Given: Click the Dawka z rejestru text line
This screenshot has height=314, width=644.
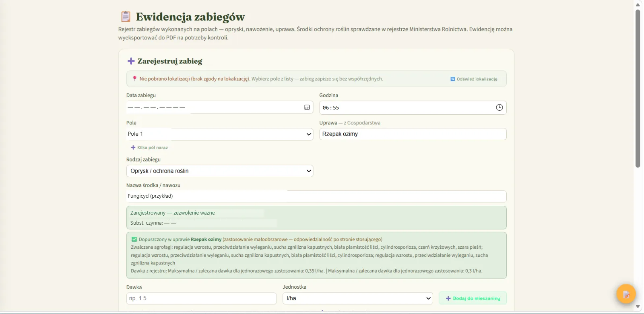Looking at the screenshot, I should pos(306,271).
